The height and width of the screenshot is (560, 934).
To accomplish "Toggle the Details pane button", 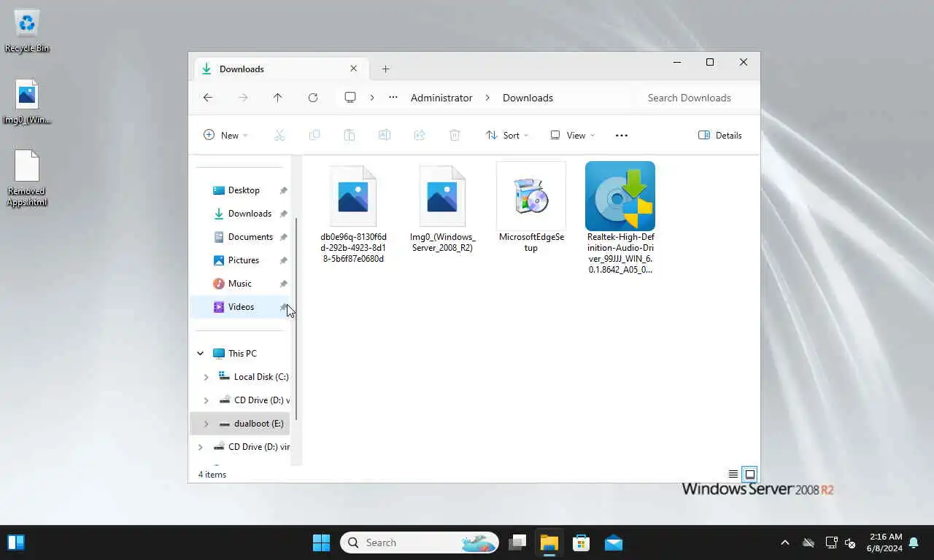I will pos(720,135).
